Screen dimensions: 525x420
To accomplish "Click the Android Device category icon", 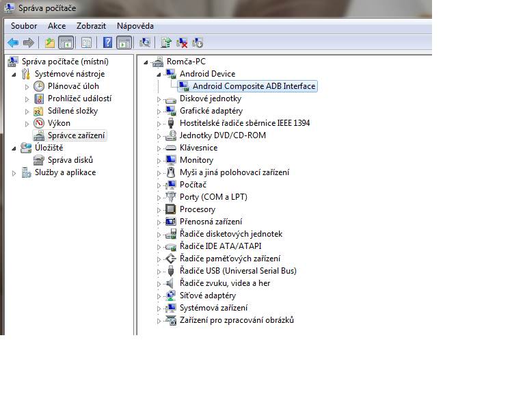I will pyautogui.click(x=171, y=74).
